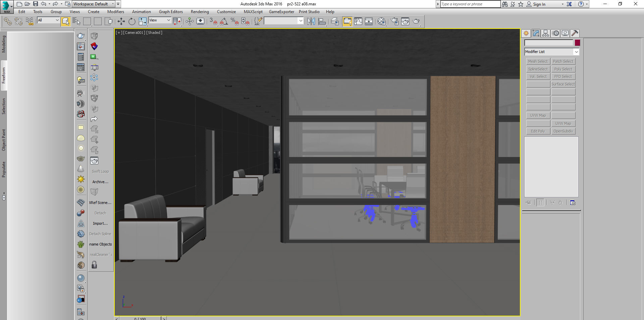
Task: Open Reference Coordinate System View dropdown
Action: 160,20
